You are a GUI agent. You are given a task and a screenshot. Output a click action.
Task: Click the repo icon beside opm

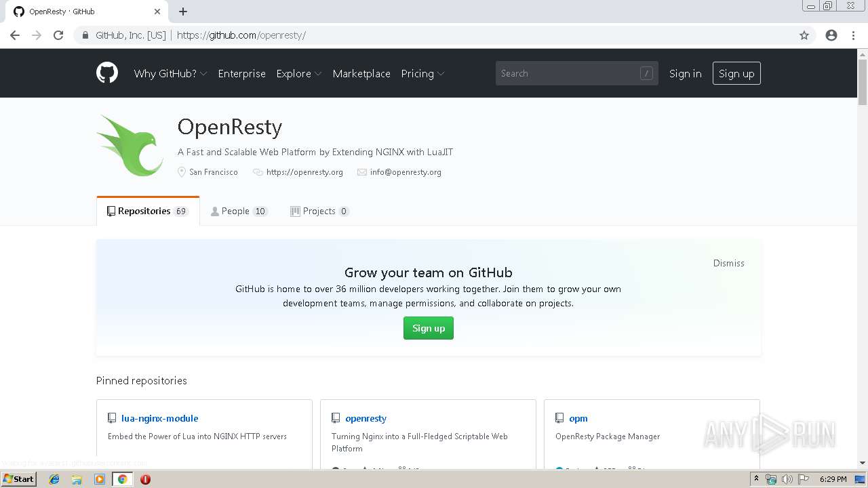click(559, 418)
